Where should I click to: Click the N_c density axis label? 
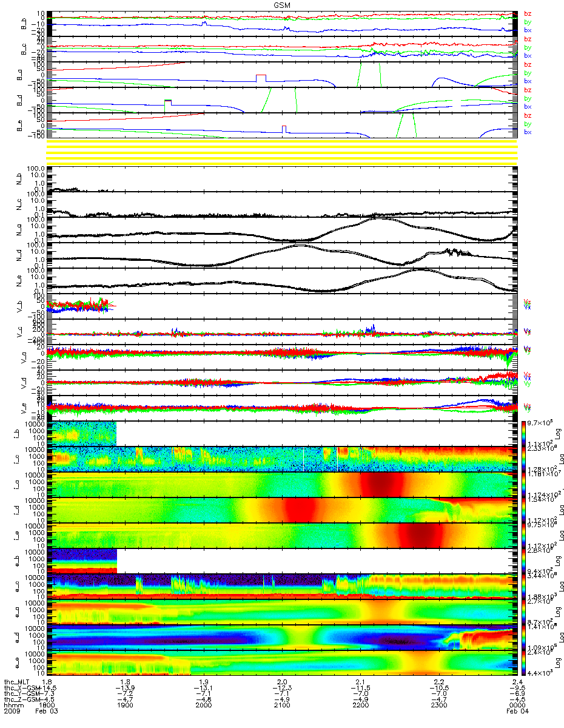pyautogui.click(x=20, y=205)
